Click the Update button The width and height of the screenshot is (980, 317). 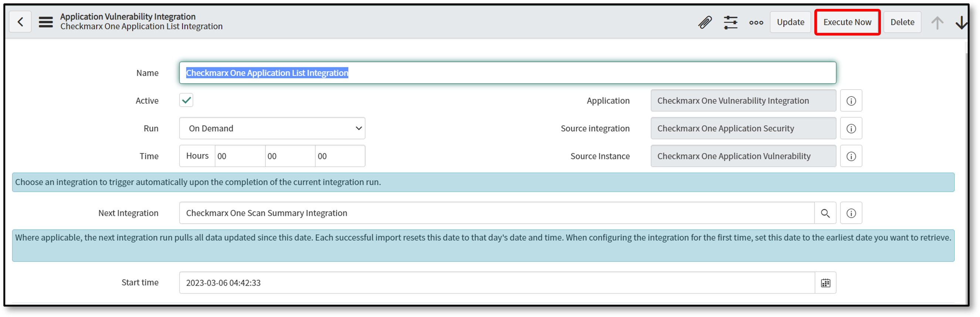(790, 22)
